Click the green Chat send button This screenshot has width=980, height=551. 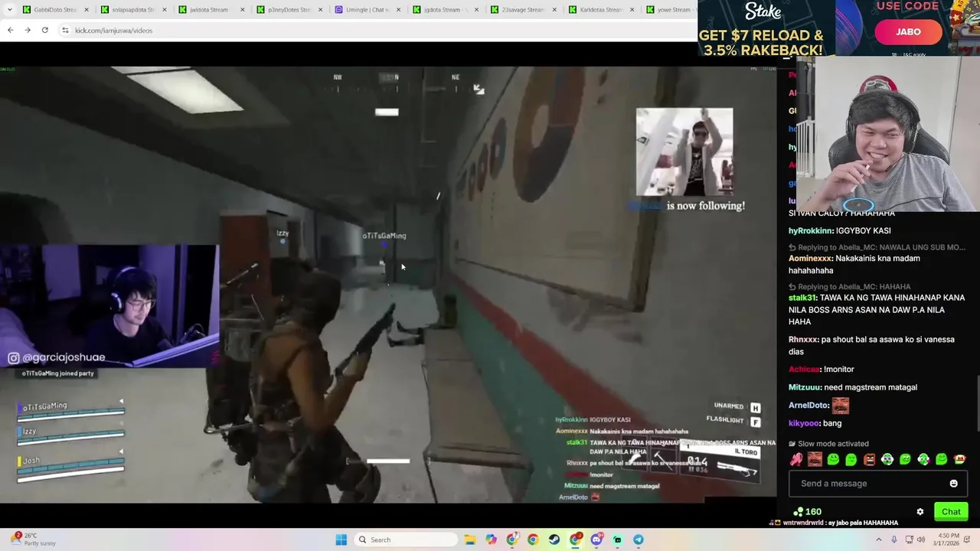(x=951, y=512)
